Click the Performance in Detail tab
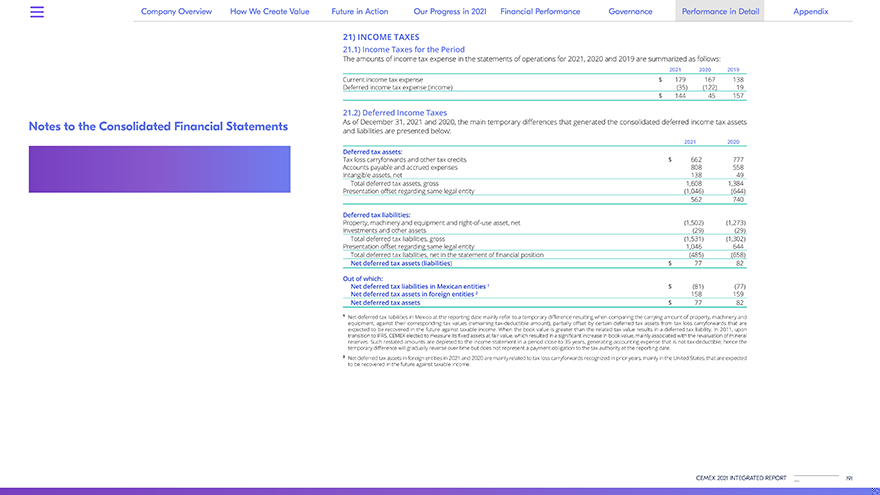The width and height of the screenshot is (880, 495). 719,12
